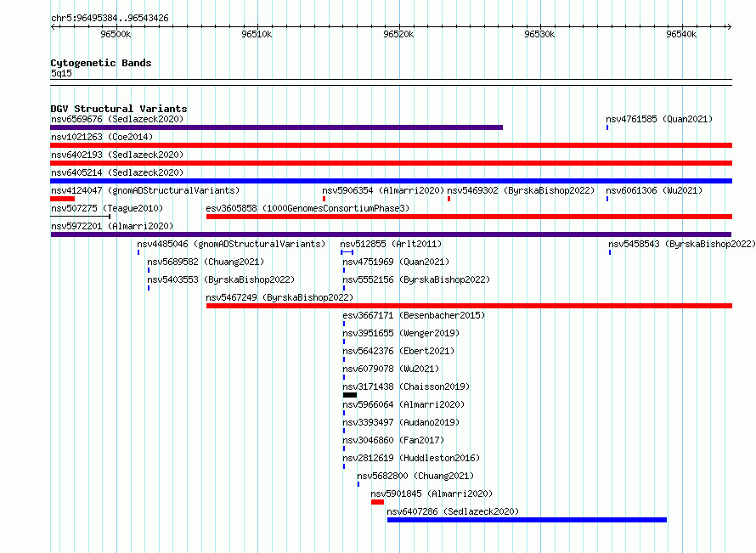The height and width of the screenshot is (553, 756).
Task: Select the purple nsv5972201 variant bar
Action: [391, 234]
